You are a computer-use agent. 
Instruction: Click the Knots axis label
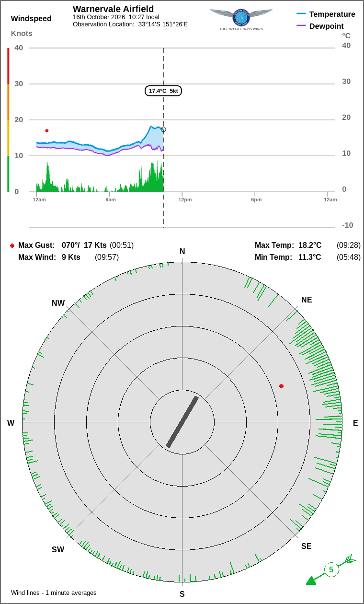coord(22,34)
